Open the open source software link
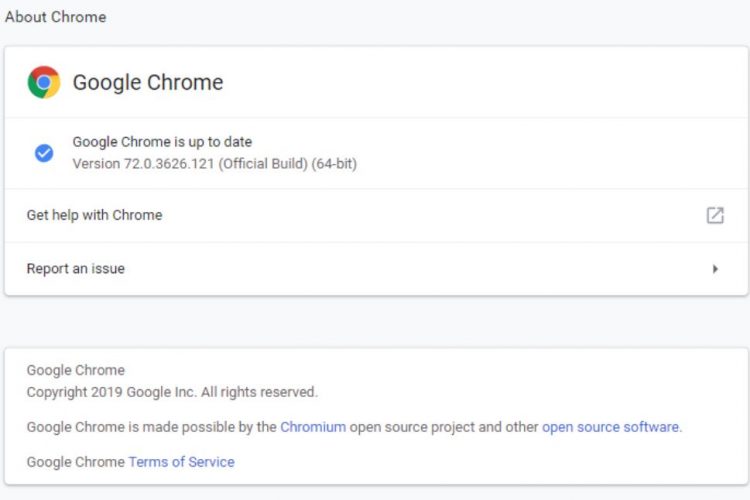Screen dimensions: 750x500 pyautogui.click(x=610, y=427)
